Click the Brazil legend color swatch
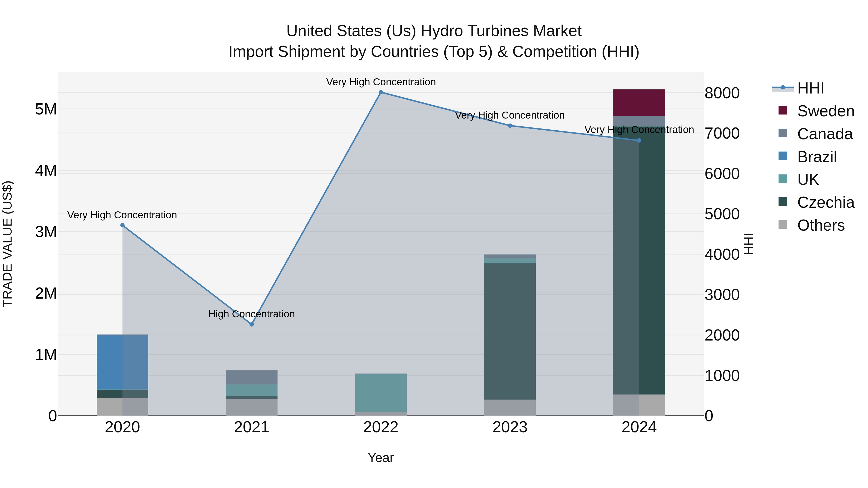 [783, 156]
